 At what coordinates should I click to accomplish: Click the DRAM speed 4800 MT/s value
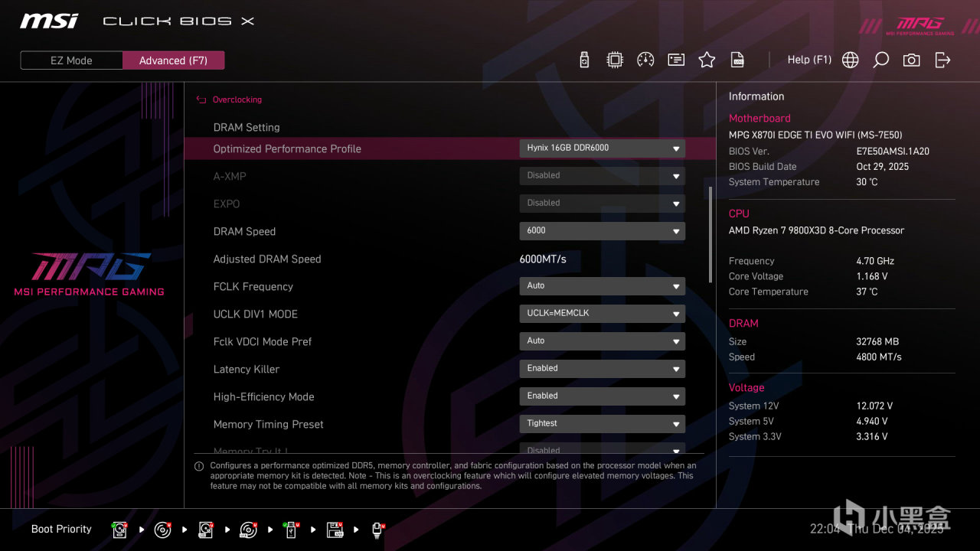tap(879, 357)
